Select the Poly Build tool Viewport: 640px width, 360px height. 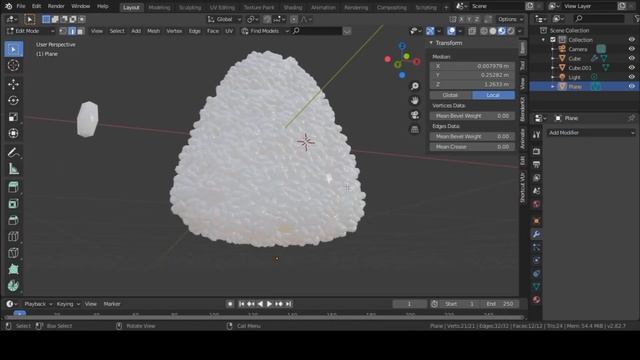(13, 270)
